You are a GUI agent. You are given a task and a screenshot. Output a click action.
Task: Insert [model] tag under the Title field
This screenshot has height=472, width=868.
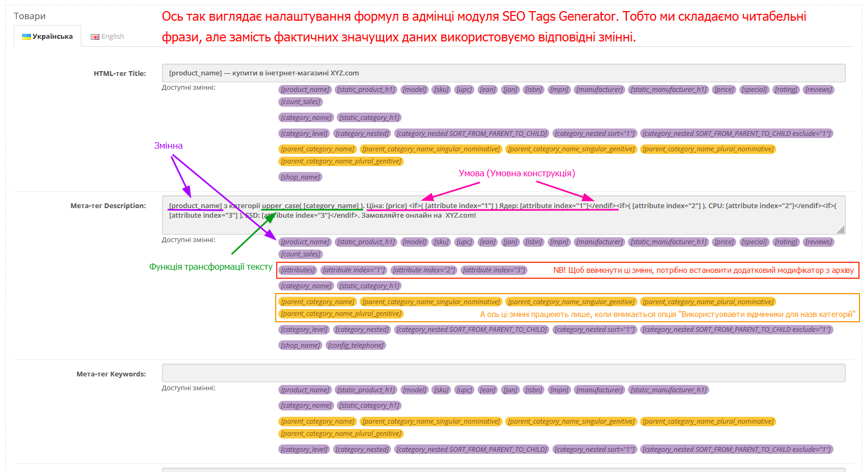pos(414,90)
